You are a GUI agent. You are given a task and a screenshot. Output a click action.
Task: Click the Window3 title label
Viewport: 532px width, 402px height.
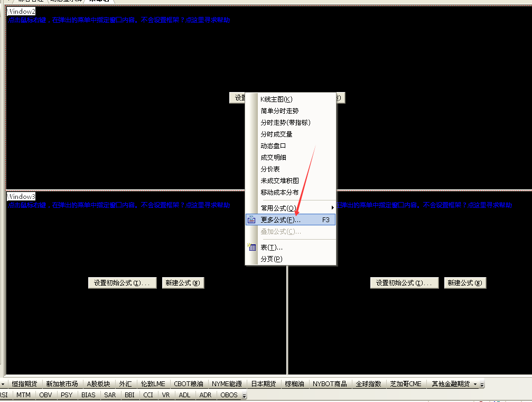point(21,196)
